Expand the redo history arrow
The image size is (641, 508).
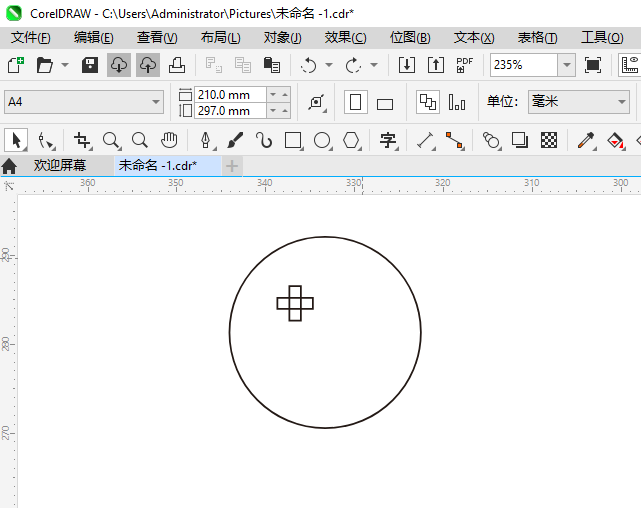click(374, 65)
